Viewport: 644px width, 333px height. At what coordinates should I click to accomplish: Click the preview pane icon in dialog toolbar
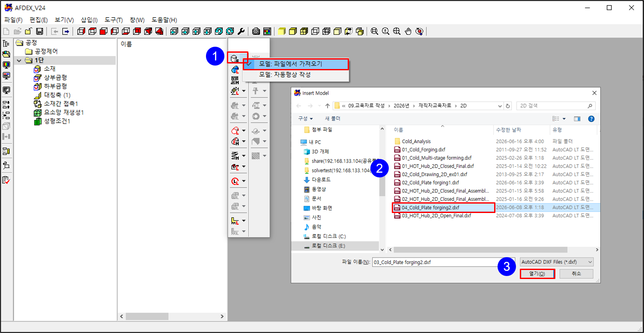coord(577,119)
